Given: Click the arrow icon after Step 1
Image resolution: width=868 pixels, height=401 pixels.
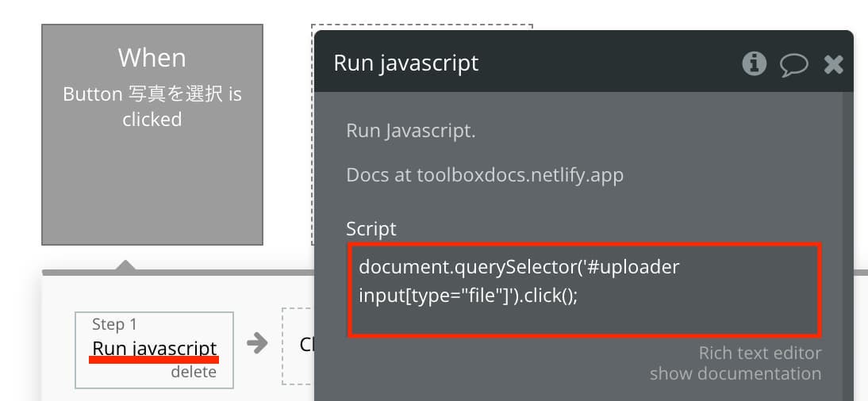Looking at the screenshot, I should 257,343.
